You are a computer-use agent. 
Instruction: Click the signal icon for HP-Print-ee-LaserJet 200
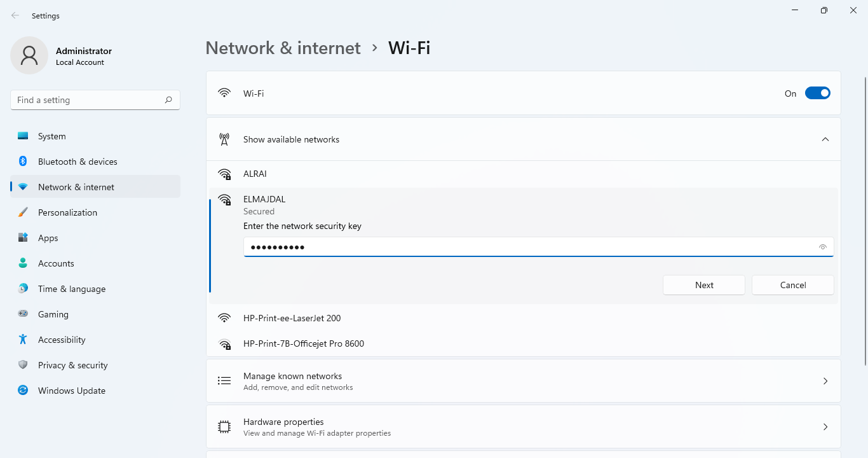pyautogui.click(x=224, y=318)
